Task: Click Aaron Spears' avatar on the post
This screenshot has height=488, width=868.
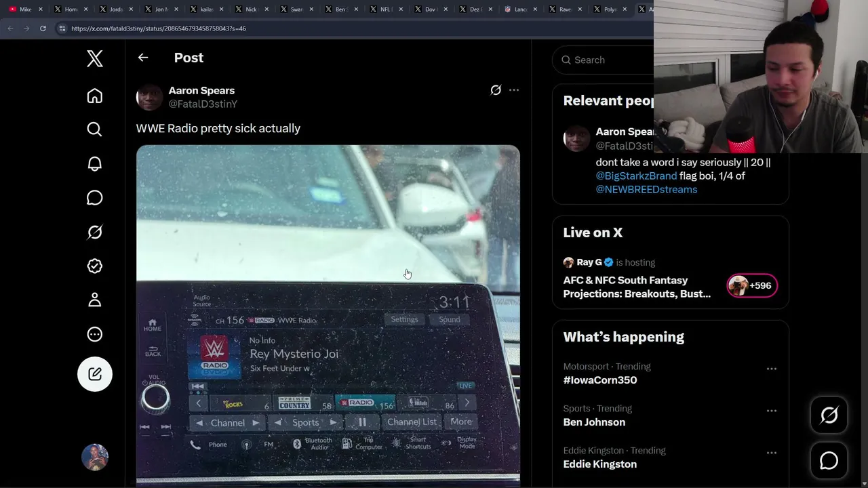Action: coord(149,97)
